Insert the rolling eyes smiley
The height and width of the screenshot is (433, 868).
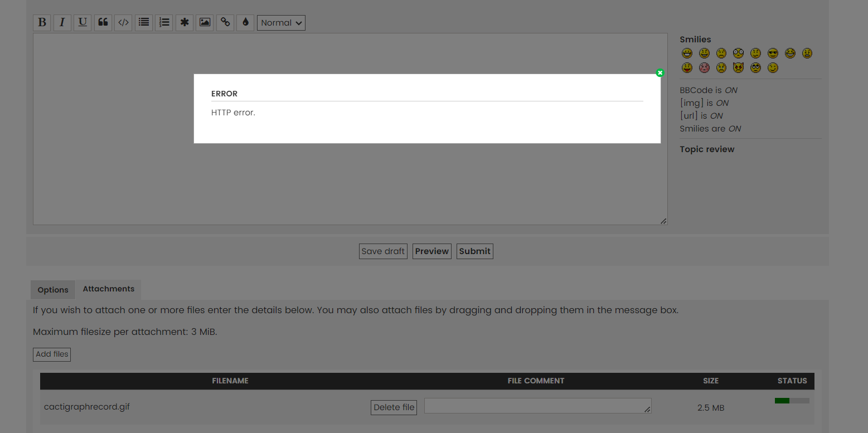[x=755, y=68]
